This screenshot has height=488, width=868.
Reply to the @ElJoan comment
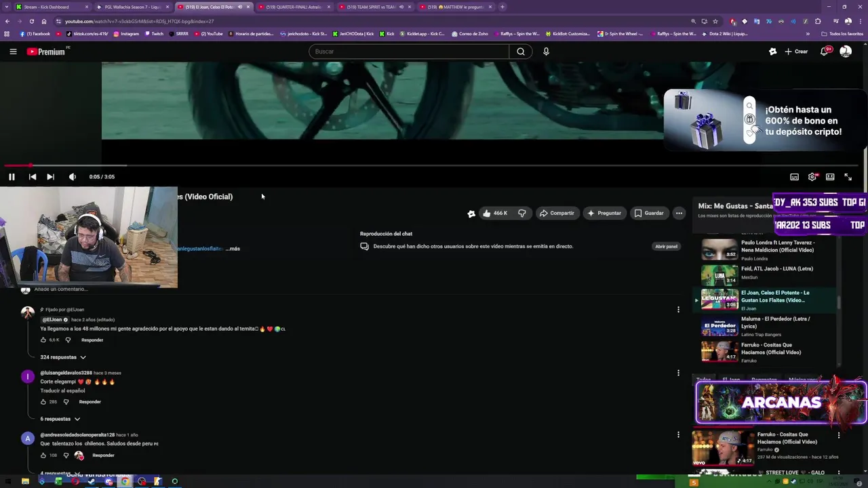(x=92, y=340)
